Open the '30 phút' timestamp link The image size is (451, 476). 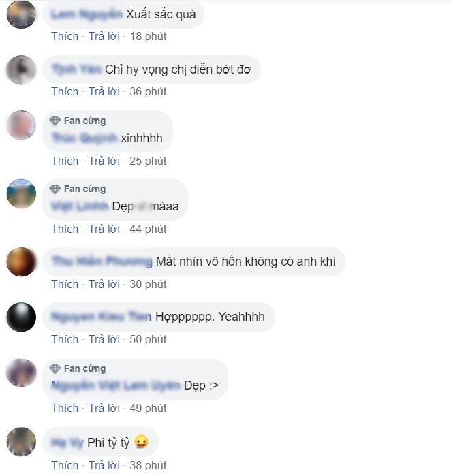point(148,285)
